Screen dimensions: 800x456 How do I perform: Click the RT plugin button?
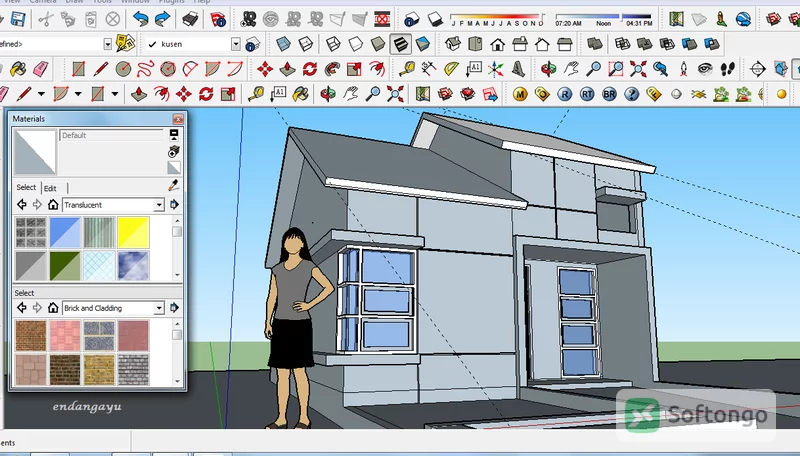[x=587, y=94]
